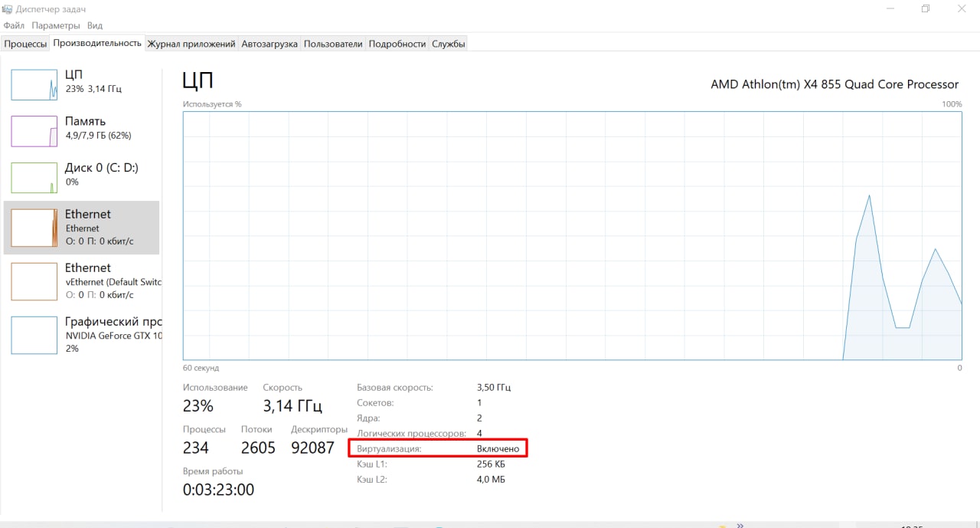Open the vEthernet Default Switch graph icon

[34, 281]
